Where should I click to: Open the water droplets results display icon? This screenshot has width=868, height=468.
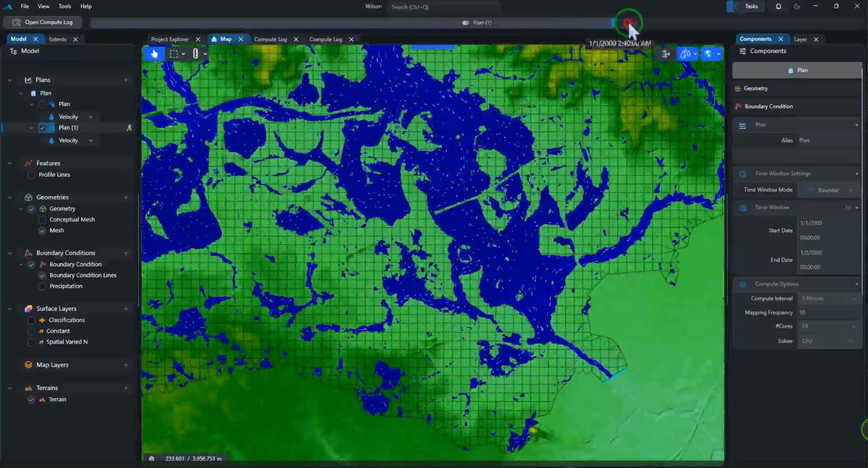tap(685, 54)
